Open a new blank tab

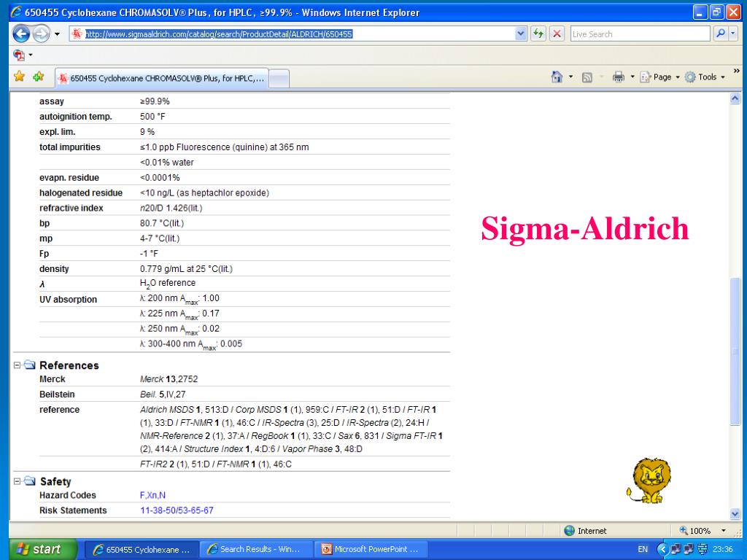point(279,79)
